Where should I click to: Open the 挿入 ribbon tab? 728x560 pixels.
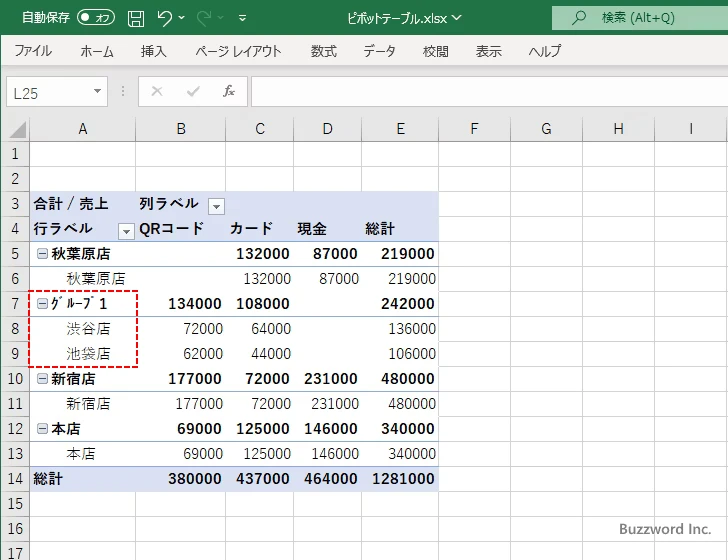coord(154,51)
